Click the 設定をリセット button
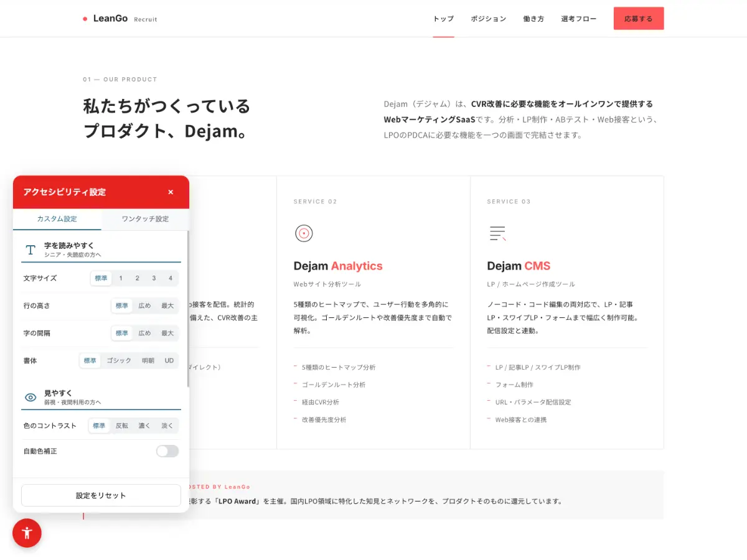The width and height of the screenshot is (747, 560). [x=101, y=495]
